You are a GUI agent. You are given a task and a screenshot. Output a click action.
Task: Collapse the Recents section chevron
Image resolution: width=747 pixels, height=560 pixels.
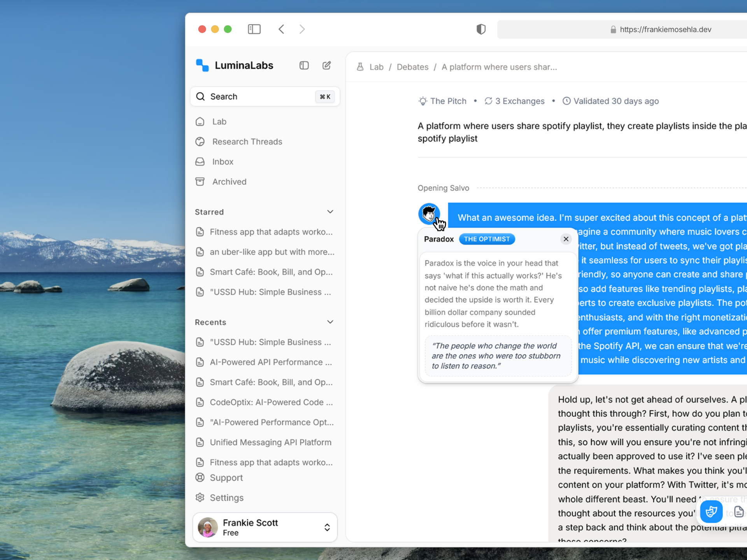tap(330, 322)
